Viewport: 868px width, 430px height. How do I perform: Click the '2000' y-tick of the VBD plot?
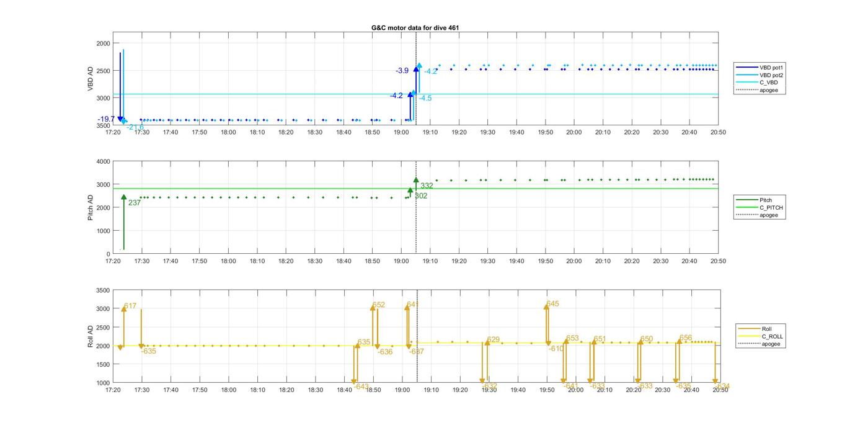(x=103, y=43)
